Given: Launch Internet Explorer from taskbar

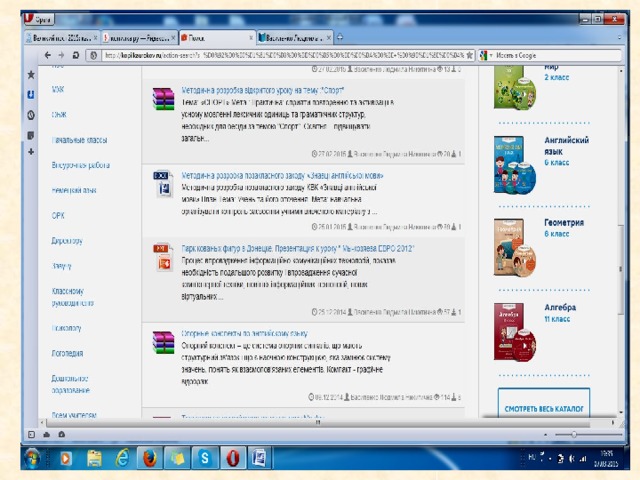Looking at the screenshot, I should pos(122,458).
